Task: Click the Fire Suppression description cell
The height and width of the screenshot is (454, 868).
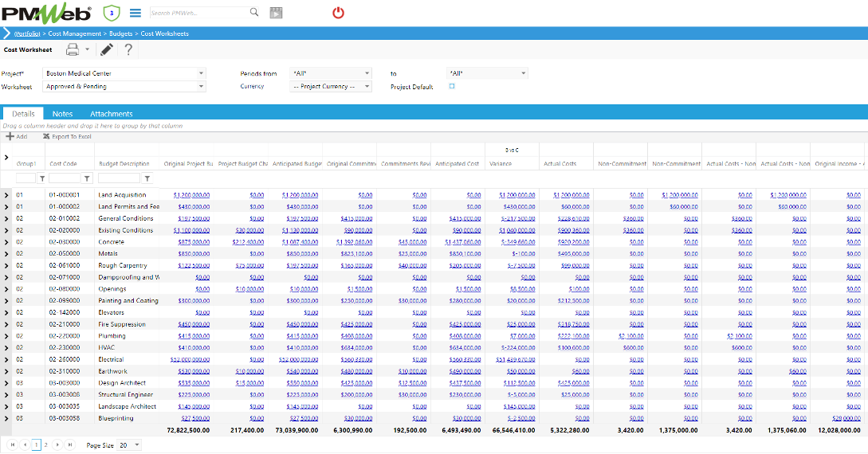Action: (122, 325)
